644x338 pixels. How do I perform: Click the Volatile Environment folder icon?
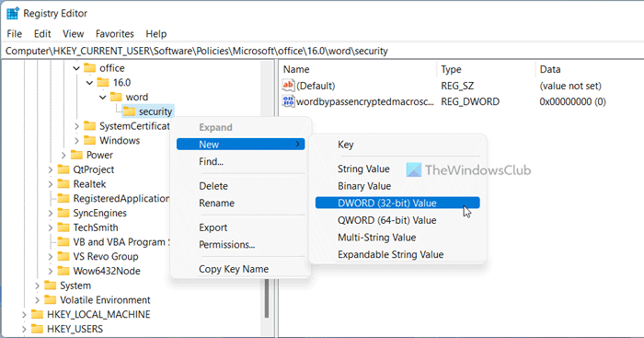[x=50, y=299]
